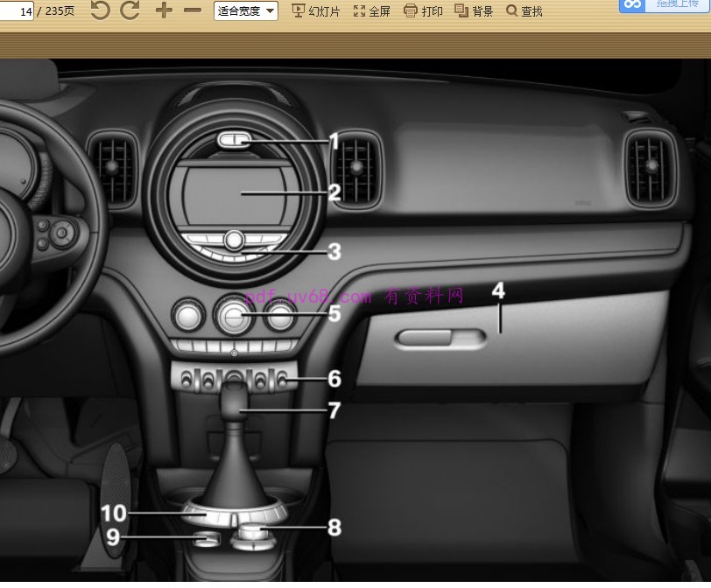Zoom in with the plus icon
Viewport: 711px width, 588px height.
[x=164, y=10]
